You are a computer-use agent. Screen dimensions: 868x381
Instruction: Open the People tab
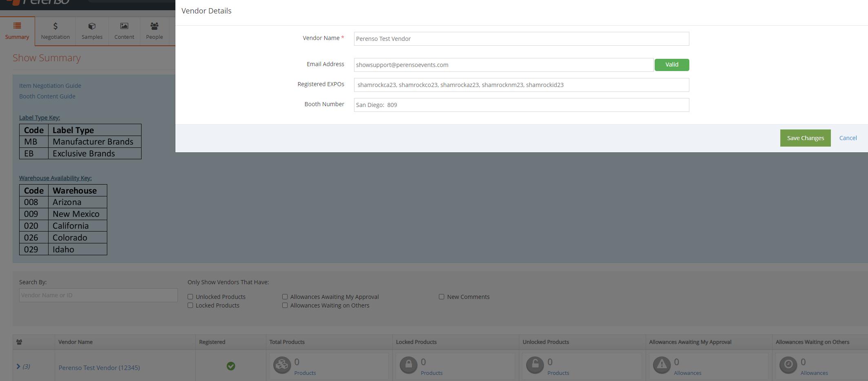(x=155, y=31)
